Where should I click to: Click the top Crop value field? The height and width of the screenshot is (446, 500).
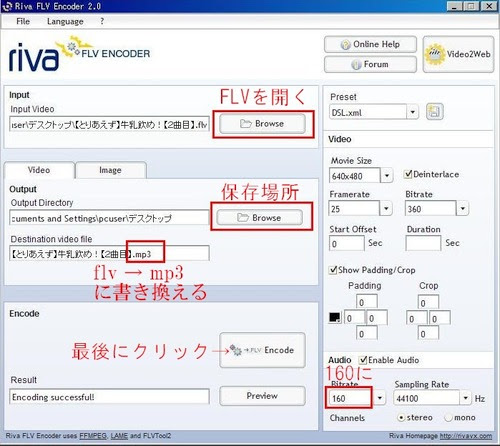[x=428, y=302]
